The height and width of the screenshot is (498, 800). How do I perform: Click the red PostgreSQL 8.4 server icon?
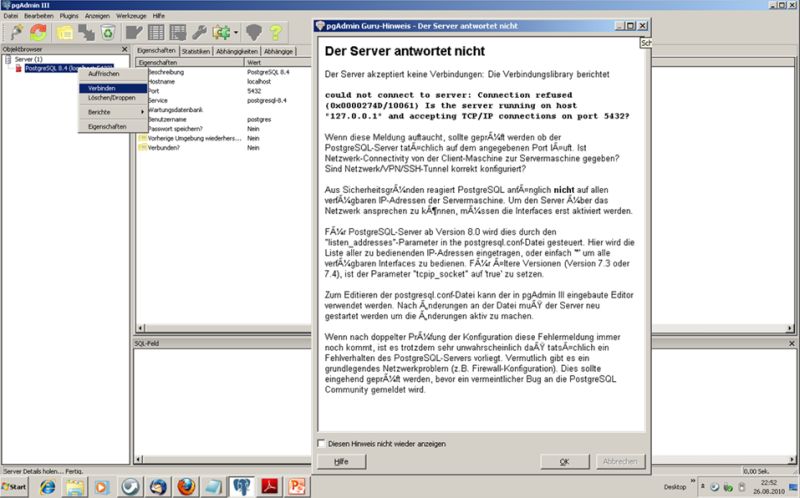pyautogui.click(x=19, y=68)
